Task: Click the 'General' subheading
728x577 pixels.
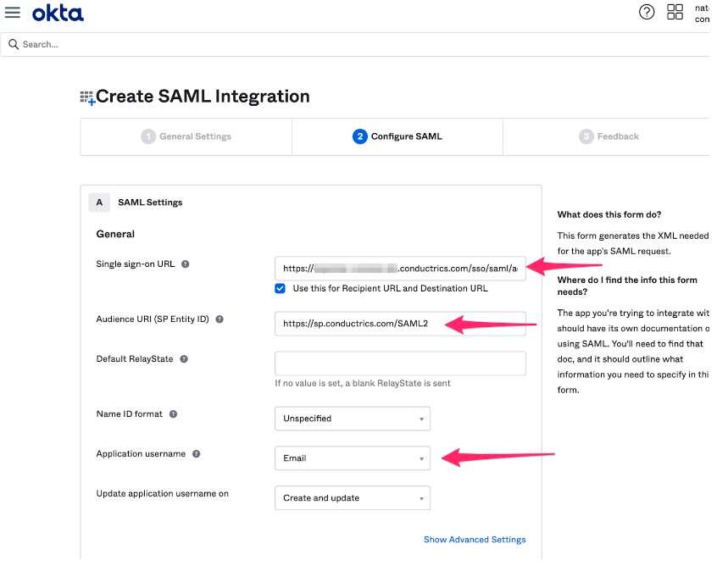Action: click(115, 235)
